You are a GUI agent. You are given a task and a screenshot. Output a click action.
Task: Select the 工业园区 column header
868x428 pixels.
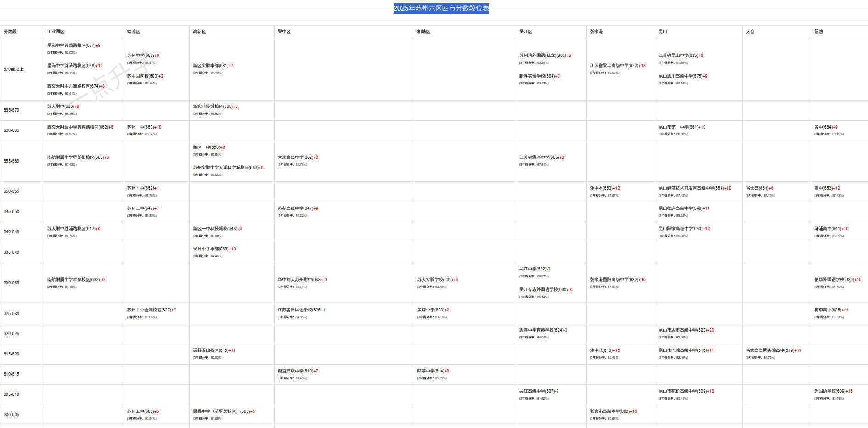click(x=56, y=32)
